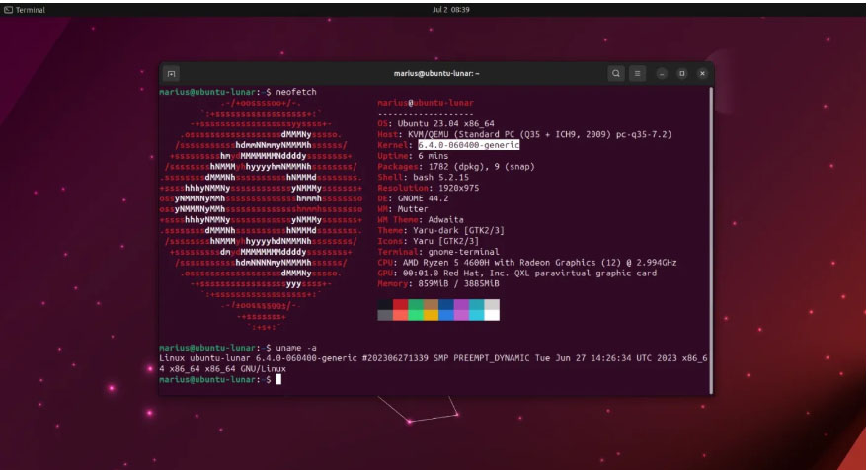Click the Terminal label in top bar
Image resolution: width=868 pixels, height=470 pixels.
[25, 10]
